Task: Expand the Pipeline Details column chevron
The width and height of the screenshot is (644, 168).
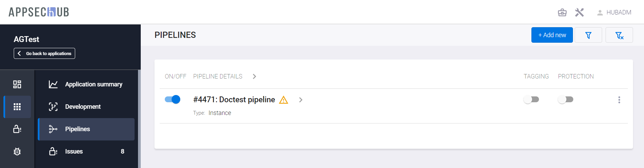Action: tap(254, 76)
